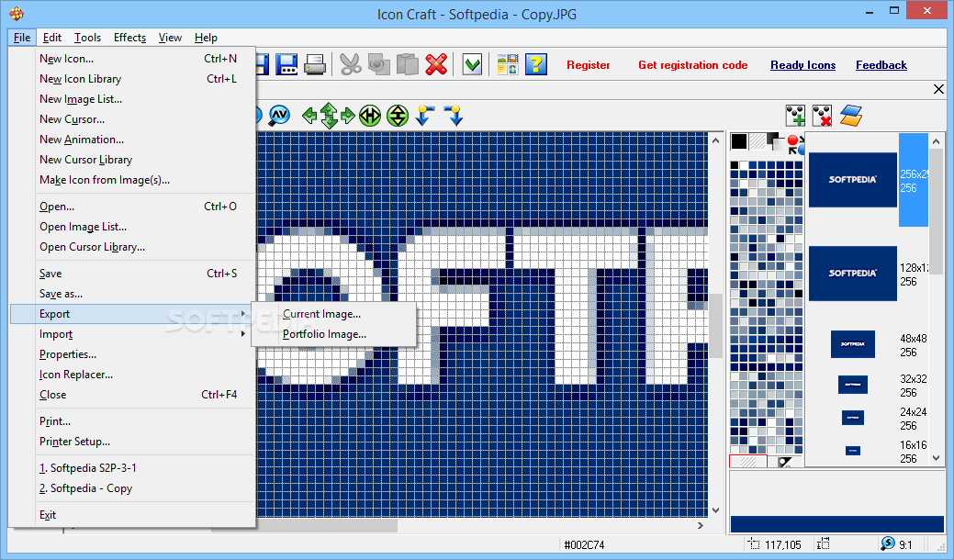
Task: Select the 48x48 image format thumbnail
Action: click(852, 344)
